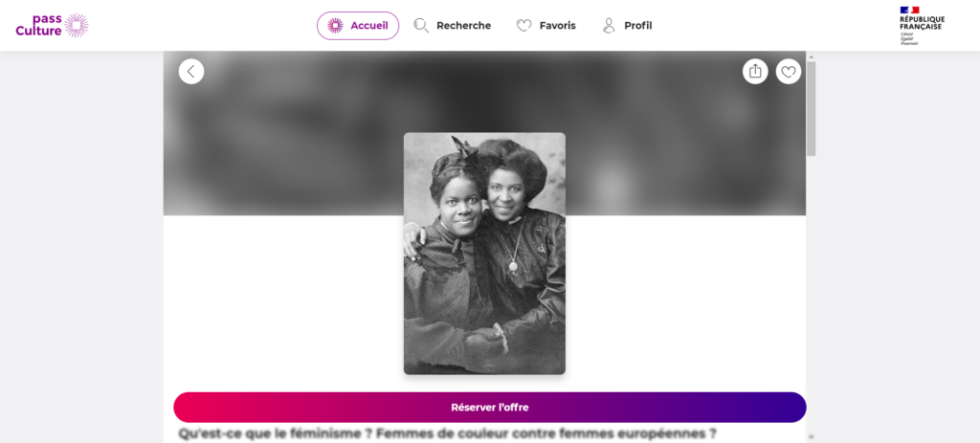The width and height of the screenshot is (980, 443).
Task: Click the magnifying glass search icon
Action: [421, 26]
